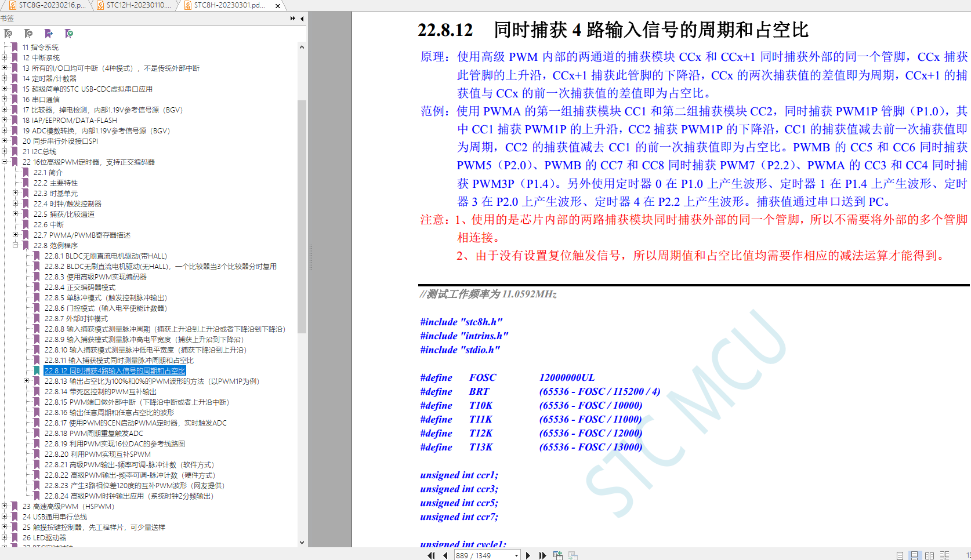
Task: Expand the 22.4 时钟/触发控制器 node
Action: [16, 203]
